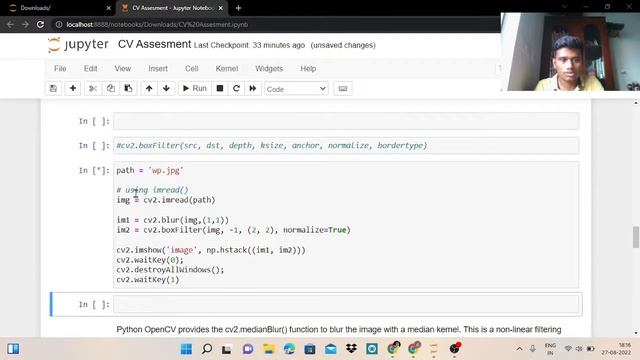Screen dimensions: 640x360
Task: Open the Widgets menu
Action: click(x=269, y=69)
